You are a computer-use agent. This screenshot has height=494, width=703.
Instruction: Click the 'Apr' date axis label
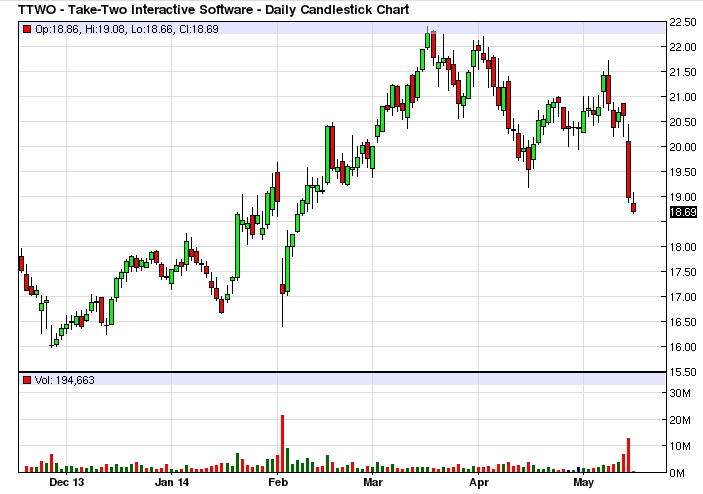pos(478,483)
